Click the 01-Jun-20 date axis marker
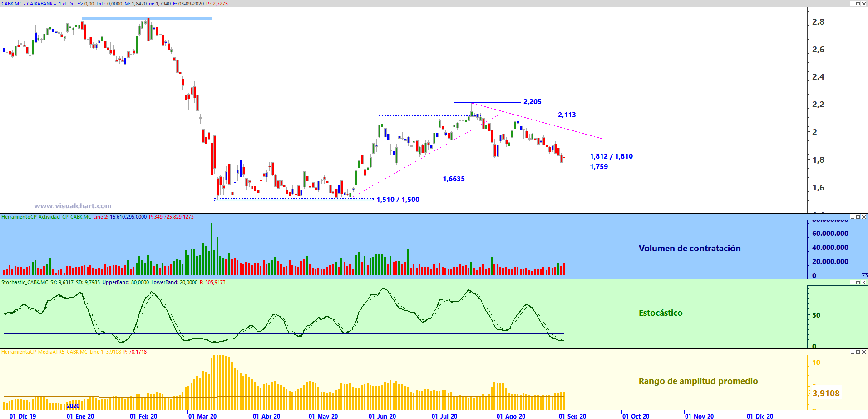Screen dimensions: 868x419 click(382, 416)
